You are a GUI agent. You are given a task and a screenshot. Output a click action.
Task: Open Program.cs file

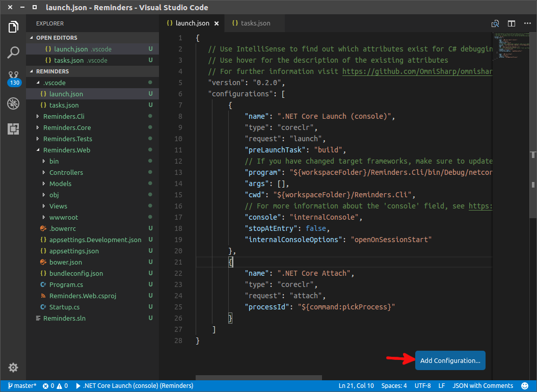point(92,284)
